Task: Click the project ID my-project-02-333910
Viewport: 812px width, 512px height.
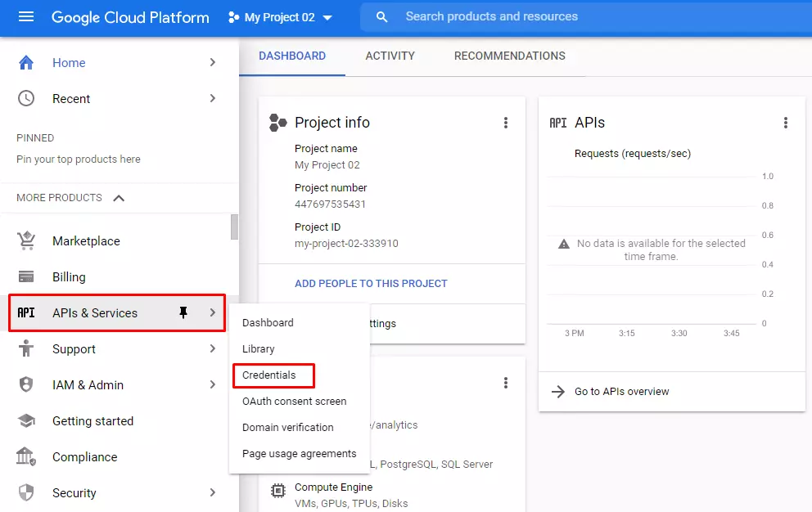Action: (x=346, y=243)
